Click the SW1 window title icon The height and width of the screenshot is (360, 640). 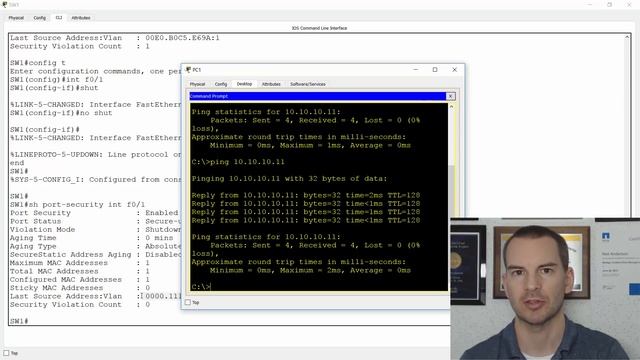(x=4, y=4)
